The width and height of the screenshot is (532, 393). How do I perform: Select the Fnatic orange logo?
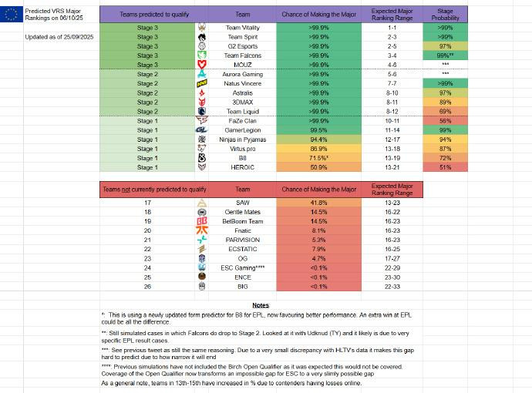point(200,230)
